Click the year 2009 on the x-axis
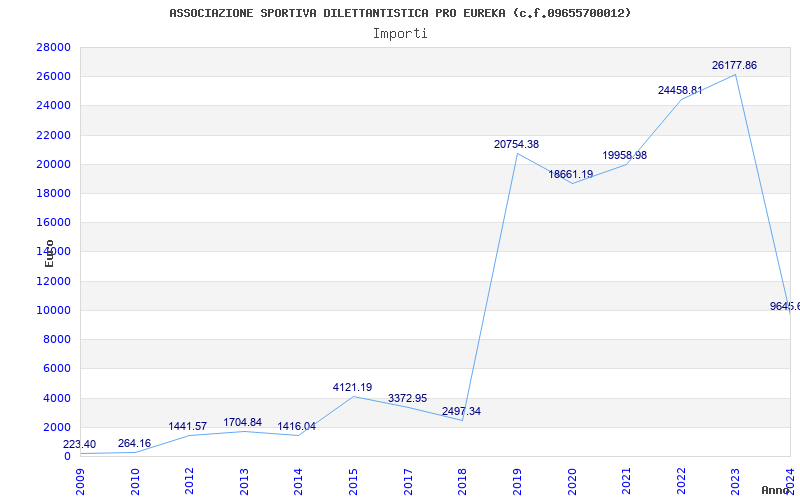 tap(81, 481)
